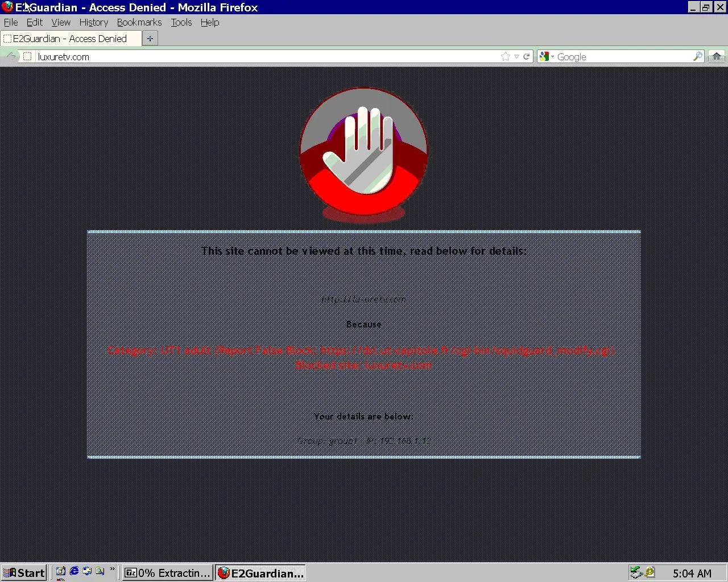The height and width of the screenshot is (582, 728).
Task: Open the File menu
Action: click(x=11, y=22)
